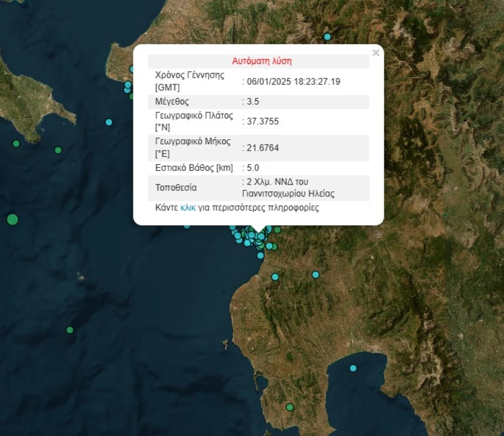Select the green marker near the bottom peninsula
Screen dimensions: 504x436
click(x=290, y=407)
